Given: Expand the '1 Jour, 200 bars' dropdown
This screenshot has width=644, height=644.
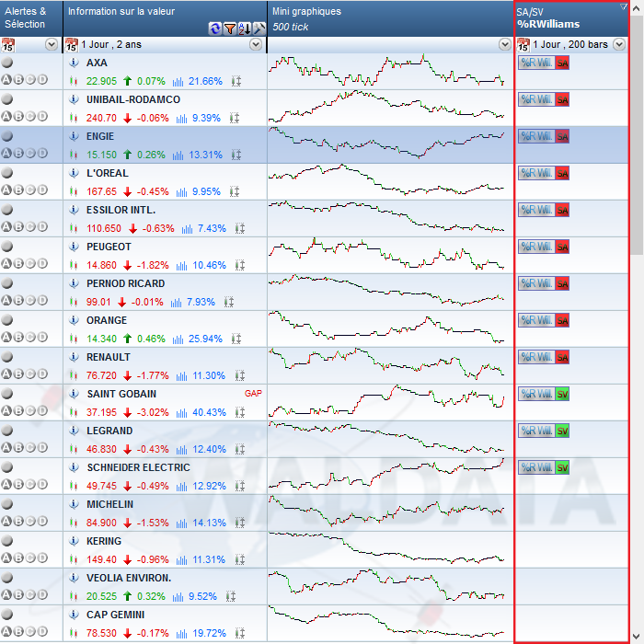Looking at the screenshot, I should [x=619, y=44].
